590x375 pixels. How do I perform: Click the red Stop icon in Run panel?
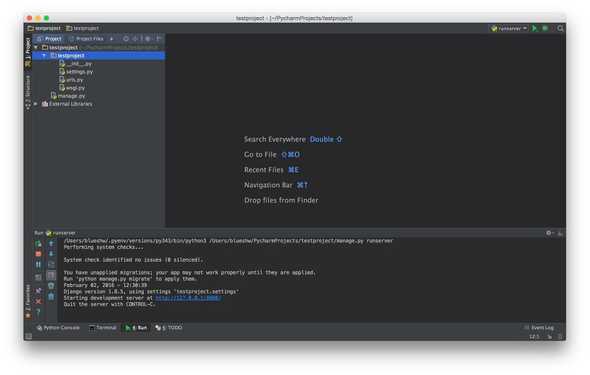[x=38, y=254]
